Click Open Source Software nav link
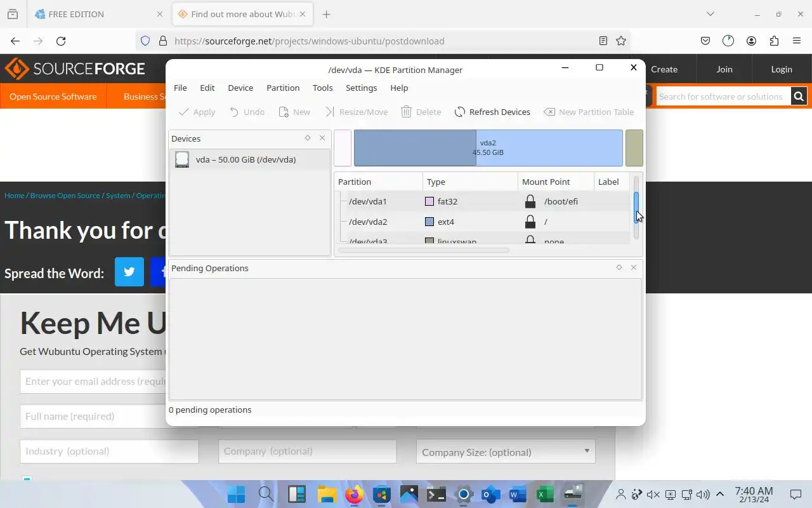This screenshot has height=508, width=812. (x=53, y=97)
